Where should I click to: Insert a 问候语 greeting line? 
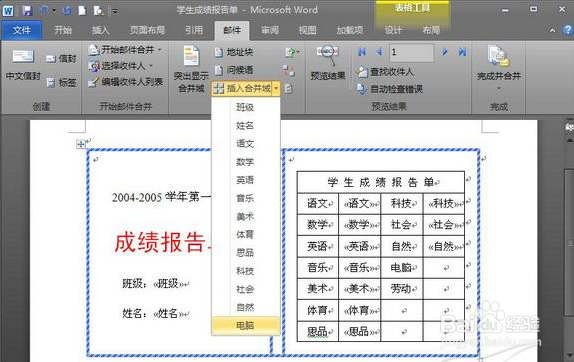(234, 70)
